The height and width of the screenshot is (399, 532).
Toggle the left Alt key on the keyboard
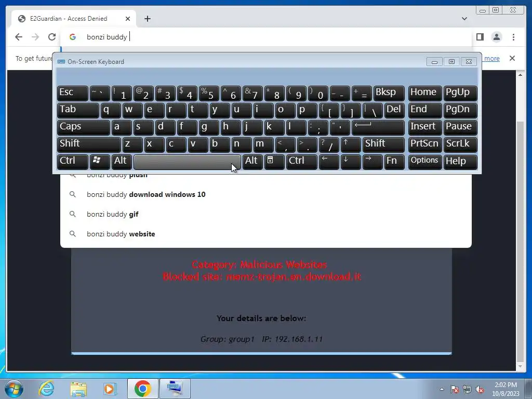coord(122,162)
